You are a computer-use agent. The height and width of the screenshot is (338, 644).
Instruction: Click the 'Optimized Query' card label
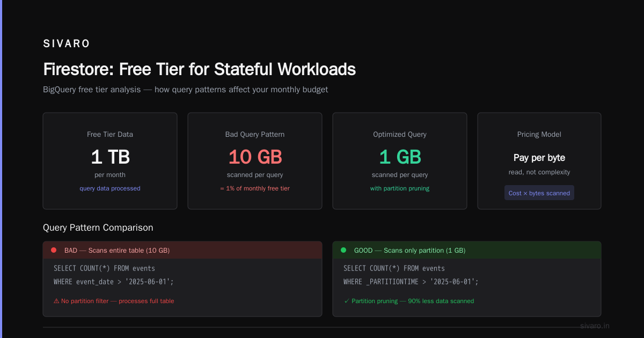pos(400,135)
